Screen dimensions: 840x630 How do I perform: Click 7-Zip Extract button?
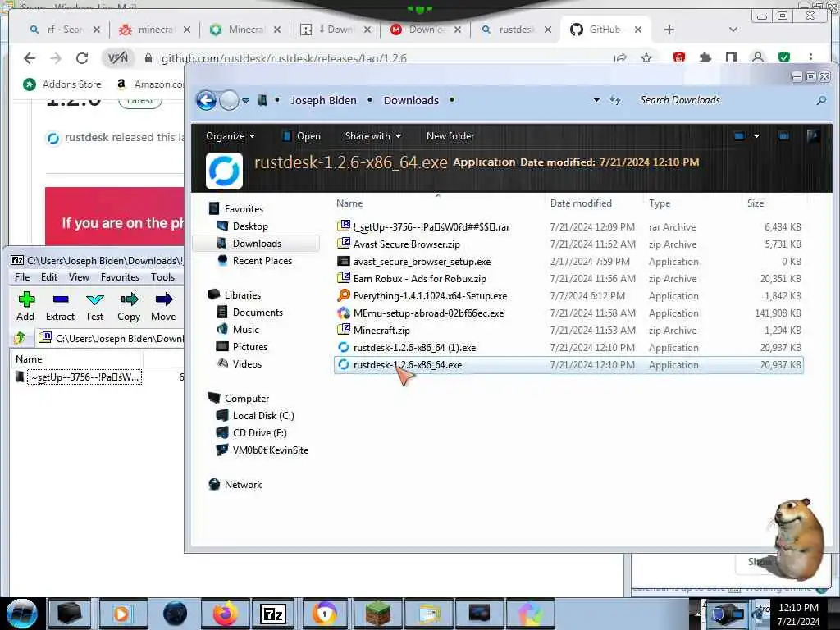pyautogui.click(x=60, y=307)
